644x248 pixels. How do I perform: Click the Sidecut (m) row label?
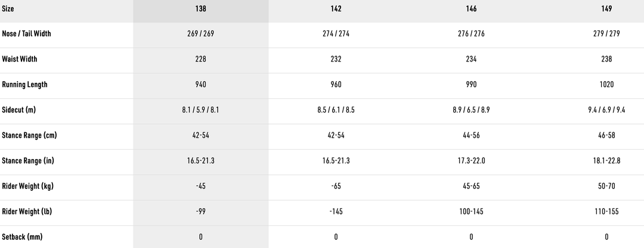(20, 110)
